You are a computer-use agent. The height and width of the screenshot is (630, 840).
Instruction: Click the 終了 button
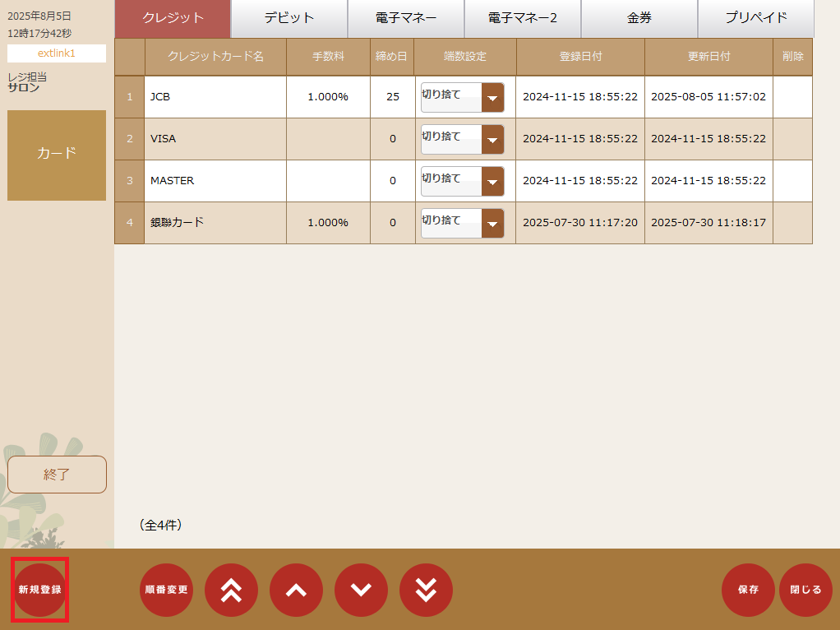pos(57,475)
